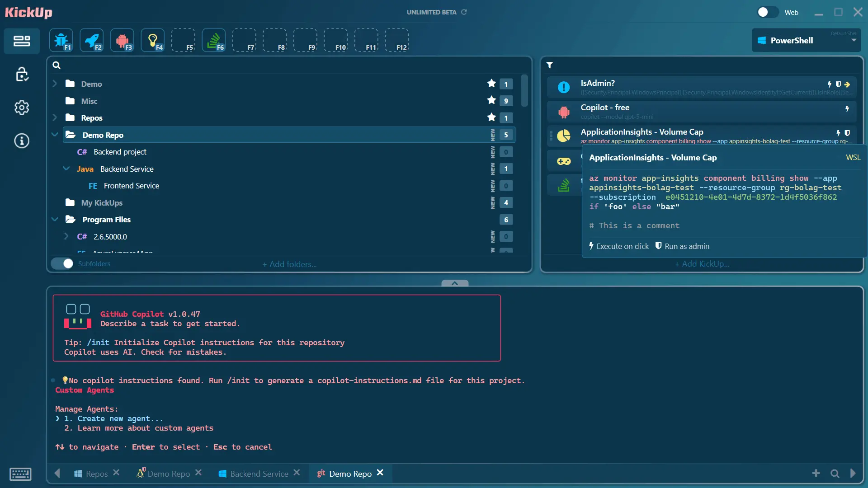Click the Add folders link

(289, 264)
